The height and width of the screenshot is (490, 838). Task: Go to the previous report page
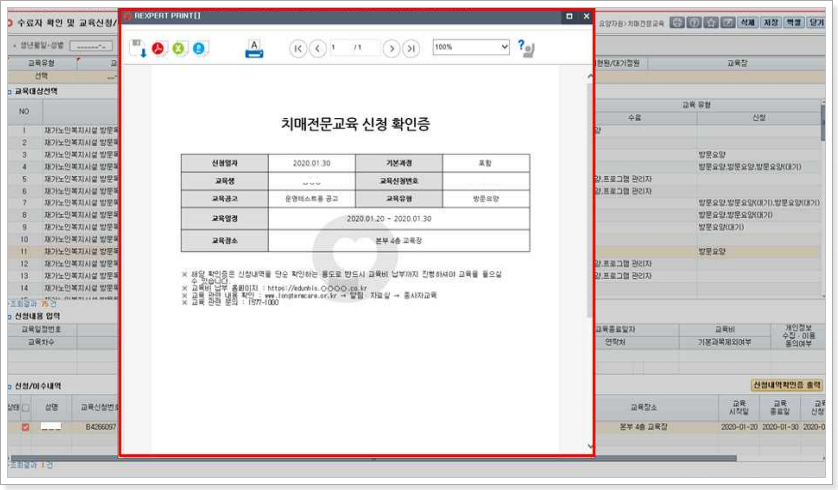pos(317,49)
